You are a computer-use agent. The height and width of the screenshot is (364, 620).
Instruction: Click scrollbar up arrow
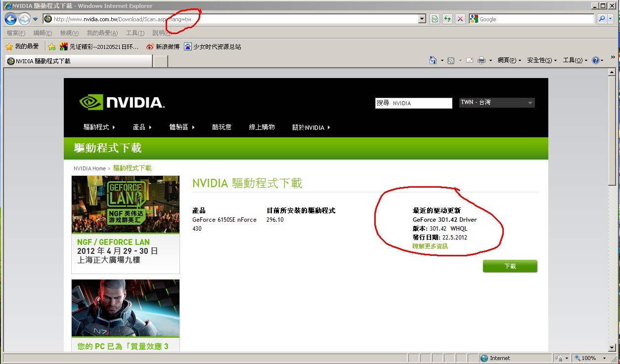(613, 72)
